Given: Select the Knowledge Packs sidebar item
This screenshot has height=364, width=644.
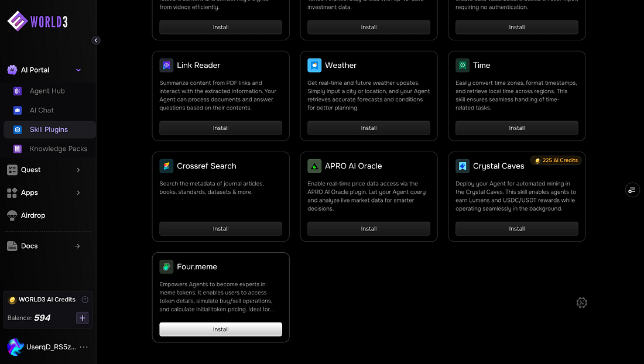Looking at the screenshot, I should [58, 149].
